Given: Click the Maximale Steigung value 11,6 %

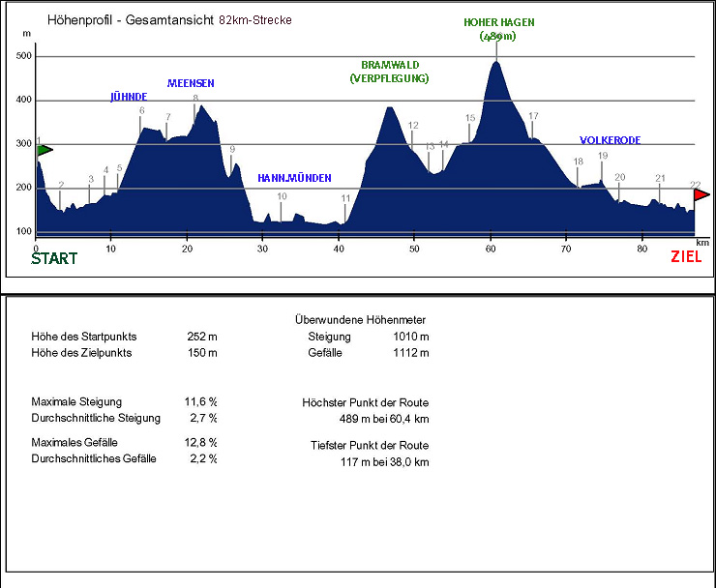Looking at the screenshot, I should coord(201,401).
